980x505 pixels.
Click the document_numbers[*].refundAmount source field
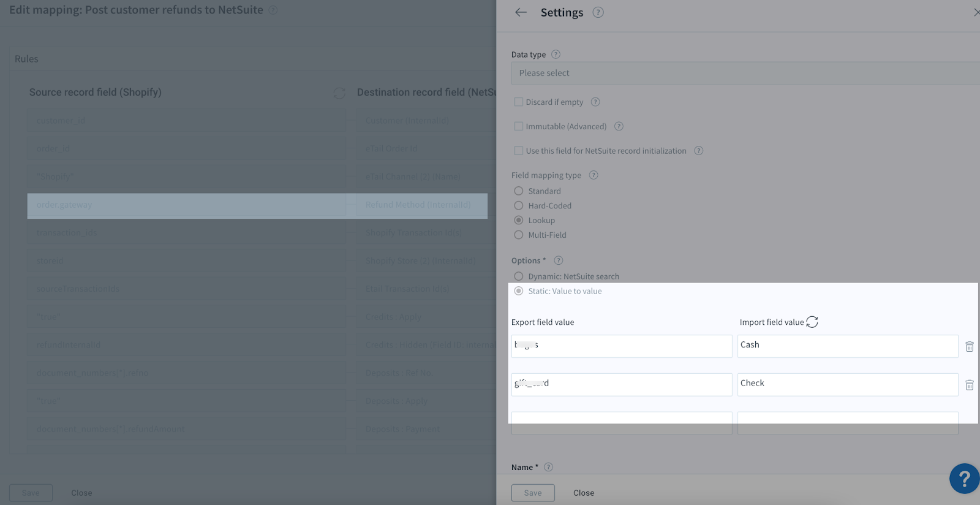click(187, 430)
